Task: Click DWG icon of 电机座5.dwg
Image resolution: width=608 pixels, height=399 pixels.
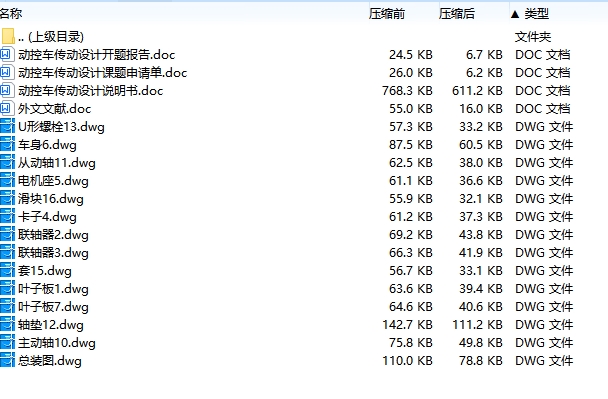Action: (x=7, y=181)
